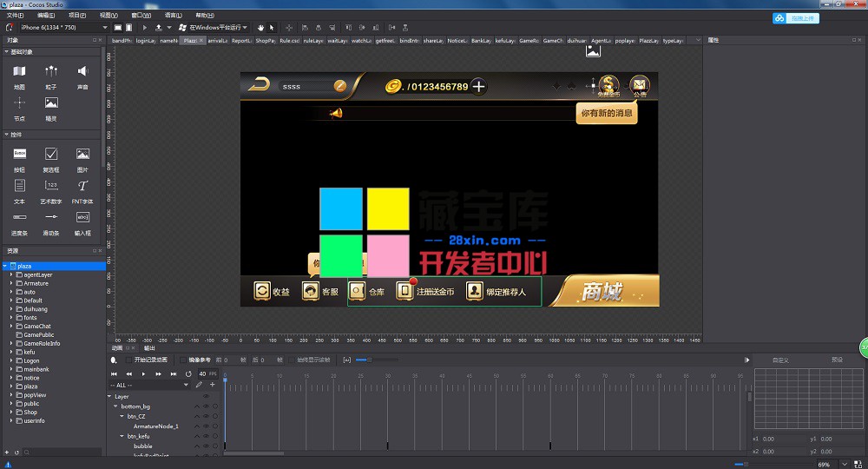Tick the 镜像参考 checkbox

click(x=183, y=360)
